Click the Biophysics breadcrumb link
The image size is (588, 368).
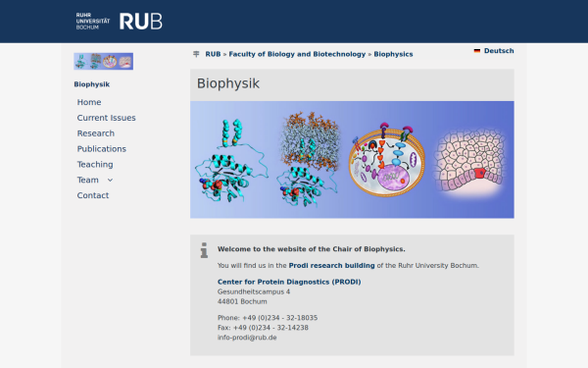pyautogui.click(x=393, y=54)
